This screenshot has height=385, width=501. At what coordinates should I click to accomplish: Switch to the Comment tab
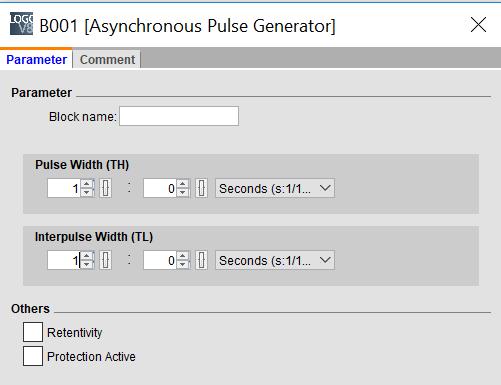pyautogui.click(x=107, y=60)
